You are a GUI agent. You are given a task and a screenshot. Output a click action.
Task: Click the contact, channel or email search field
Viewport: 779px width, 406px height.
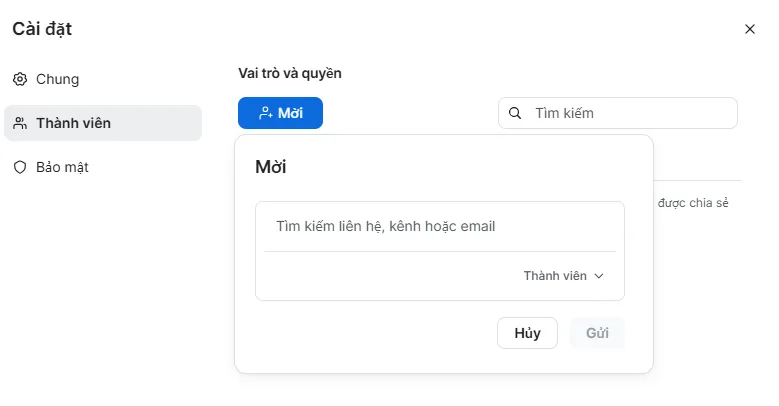point(440,226)
